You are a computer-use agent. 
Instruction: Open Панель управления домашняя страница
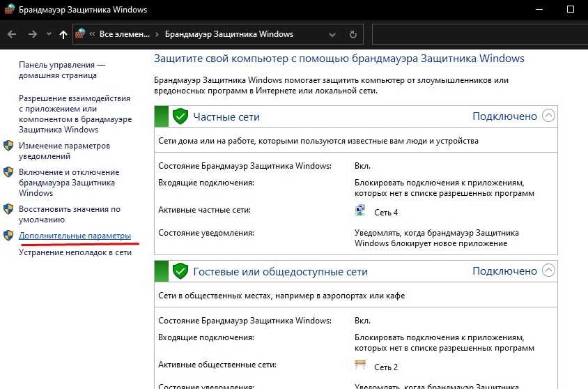[x=62, y=70]
